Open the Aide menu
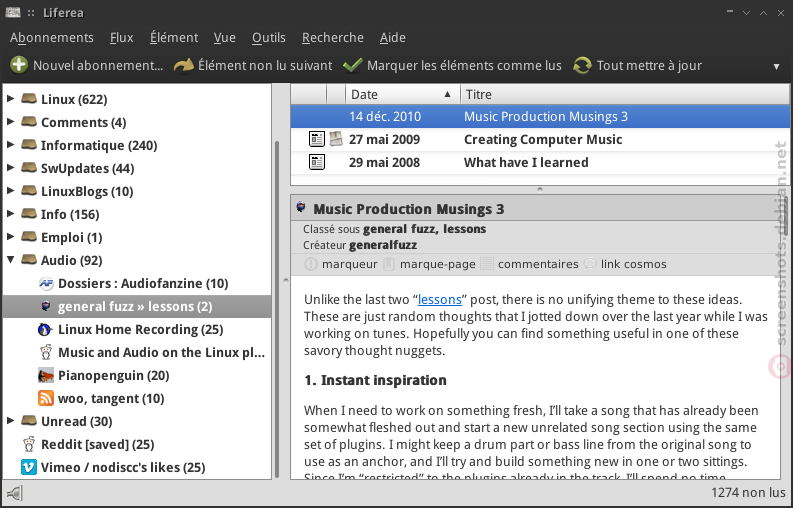 pos(392,38)
